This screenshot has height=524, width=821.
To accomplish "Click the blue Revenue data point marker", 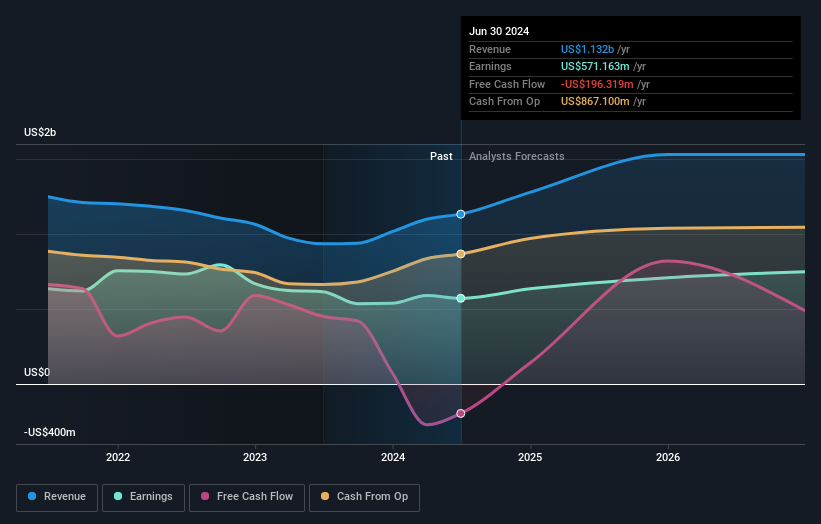I will (461, 214).
